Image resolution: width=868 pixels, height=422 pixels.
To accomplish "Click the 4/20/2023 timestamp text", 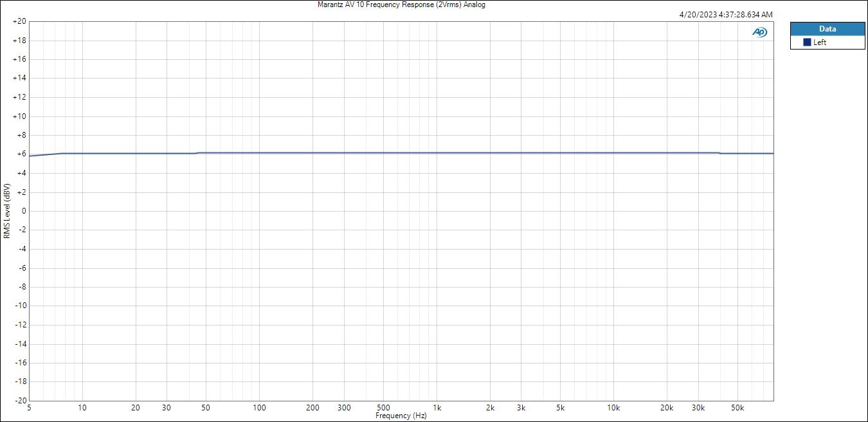I will pyautogui.click(x=726, y=14).
